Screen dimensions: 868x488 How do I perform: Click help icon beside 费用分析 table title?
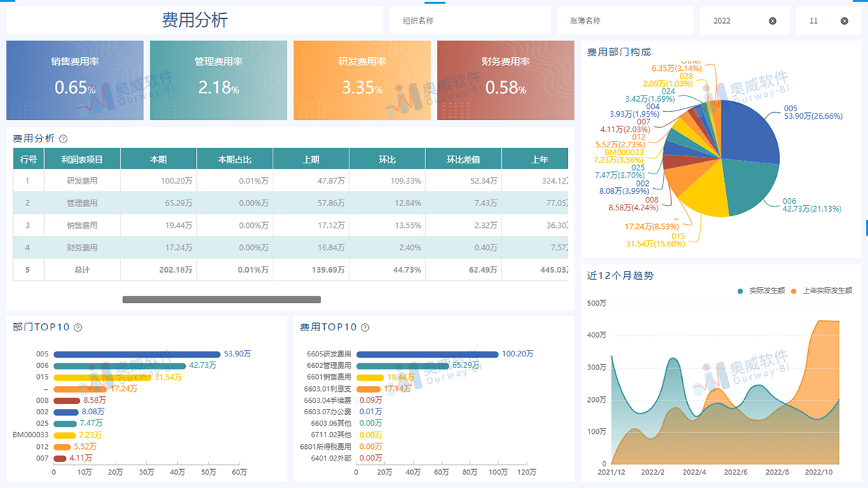pos(63,139)
